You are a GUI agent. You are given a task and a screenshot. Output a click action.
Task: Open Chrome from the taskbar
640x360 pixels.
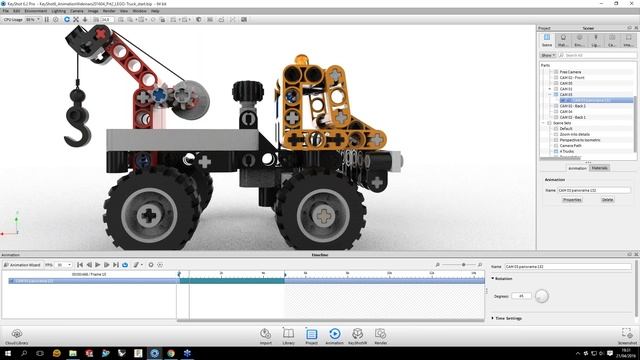click(171, 353)
